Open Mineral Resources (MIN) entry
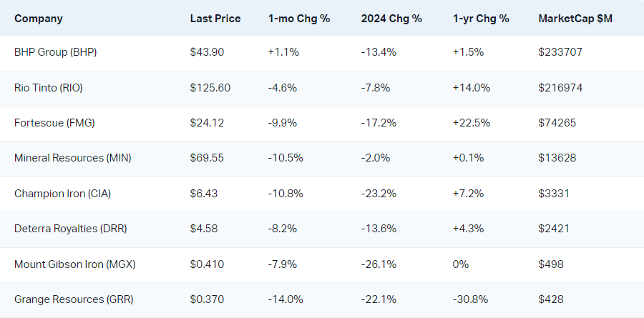 pos(72,157)
